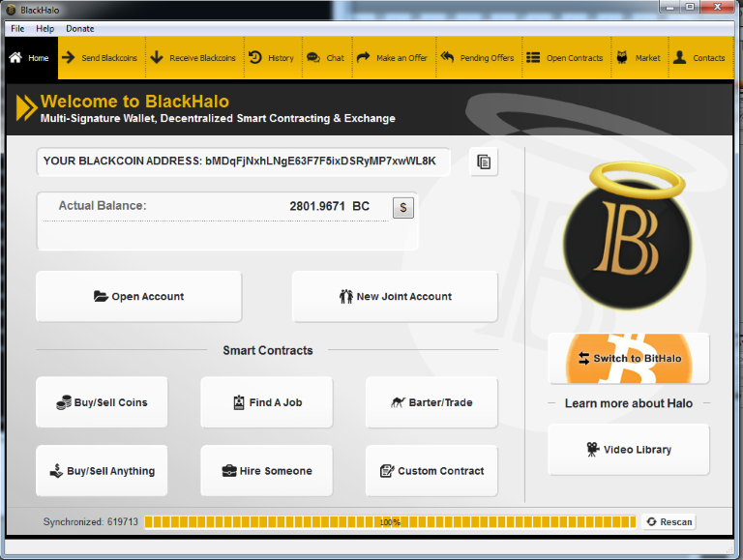Click the Hire Someone button
The width and height of the screenshot is (743, 560).
point(267,471)
